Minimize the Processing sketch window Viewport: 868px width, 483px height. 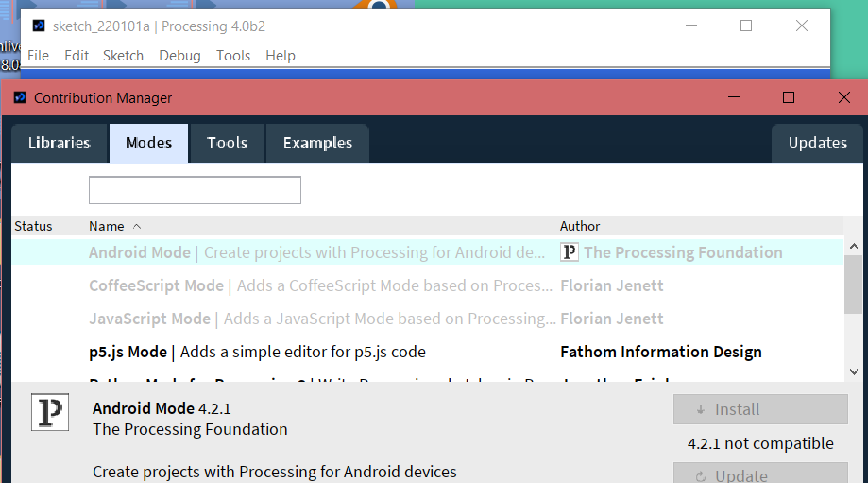click(x=691, y=26)
